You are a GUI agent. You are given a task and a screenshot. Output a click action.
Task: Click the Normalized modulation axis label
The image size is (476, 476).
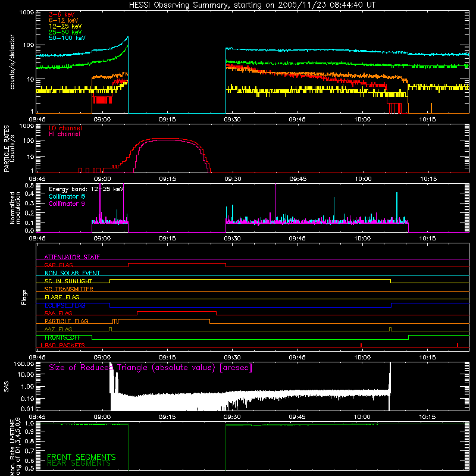[x=15, y=208]
